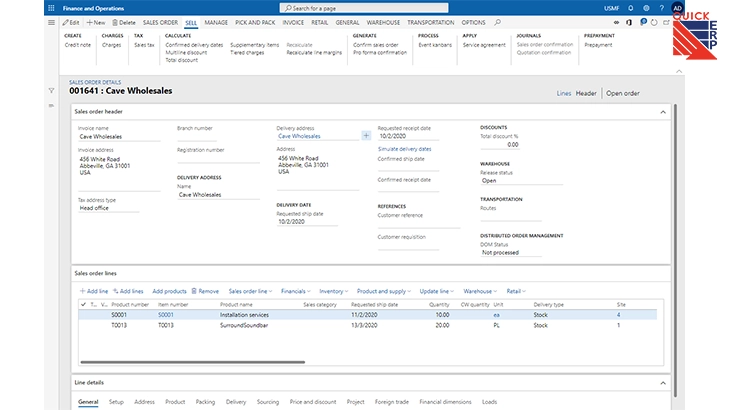
Task: Click the Customer reference input field
Action: pos(418,224)
